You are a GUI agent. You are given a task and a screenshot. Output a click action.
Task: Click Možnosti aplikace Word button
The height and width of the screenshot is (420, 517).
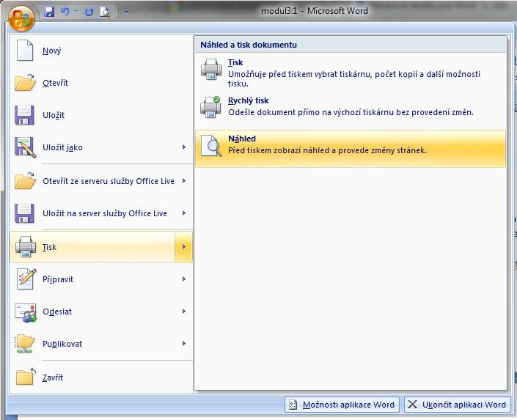point(342,405)
